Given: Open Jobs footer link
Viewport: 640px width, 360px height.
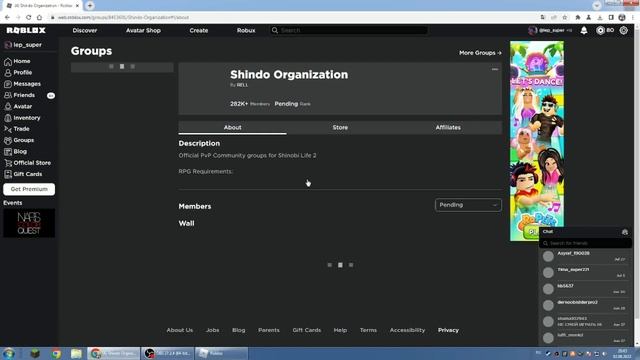Looking at the screenshot, I should coord(212,330).
